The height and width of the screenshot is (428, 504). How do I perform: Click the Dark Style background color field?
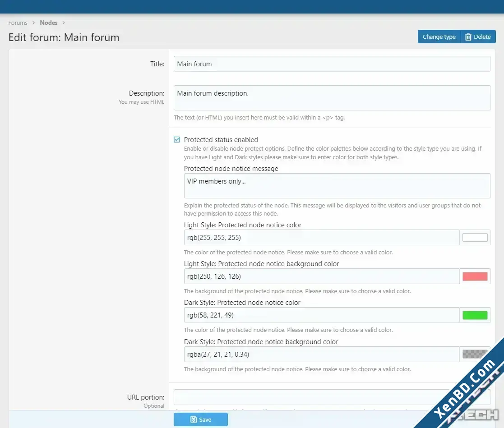pyautogui.click(x=322, y=354)
